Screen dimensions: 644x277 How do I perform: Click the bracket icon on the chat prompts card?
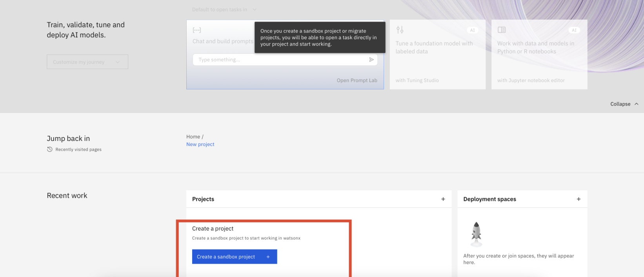pyautogui.click(x=196, y=30)
